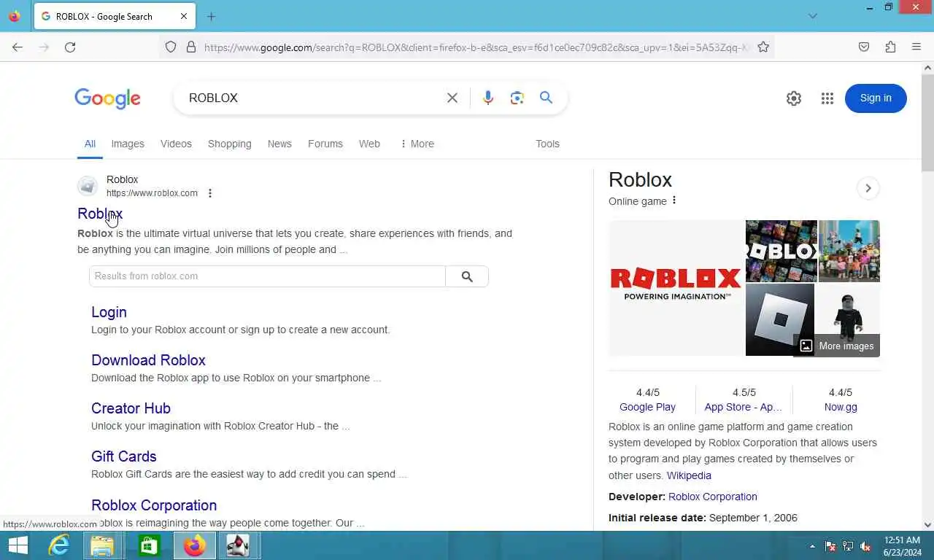Launch Internet Explorer from taskbar
This screenshot has height=560, width=934.
[58, 545]
